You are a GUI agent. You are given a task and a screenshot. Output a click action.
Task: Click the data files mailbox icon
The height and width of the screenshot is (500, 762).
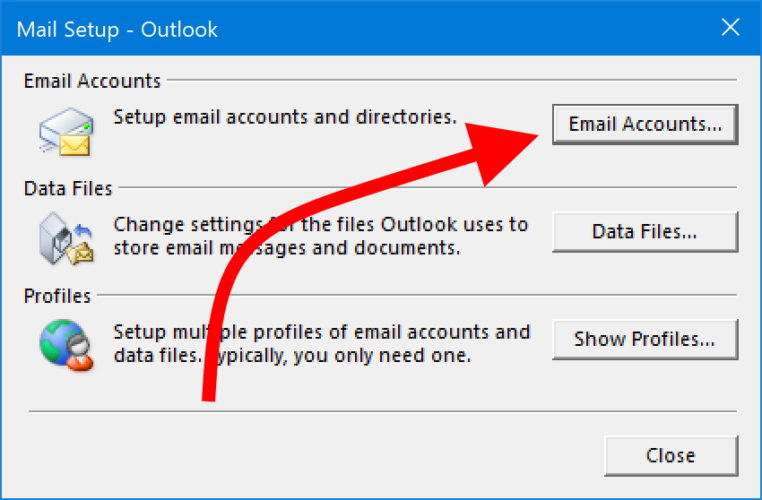pyautogui.click(x=67, y=239)
